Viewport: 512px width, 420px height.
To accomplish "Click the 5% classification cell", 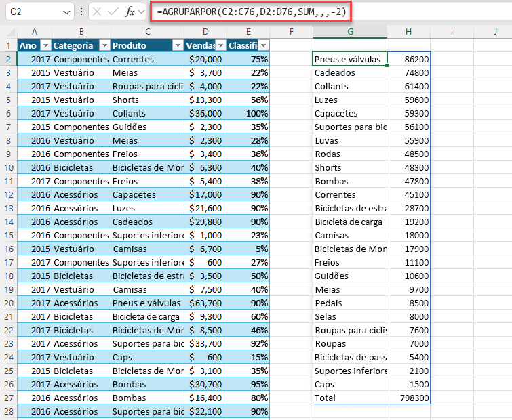I will pyautogui.click(x=248, y=249).
